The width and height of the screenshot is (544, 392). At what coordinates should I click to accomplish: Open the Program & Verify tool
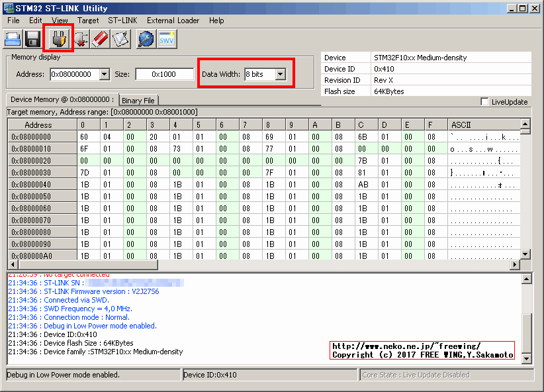tap(122, 39)
